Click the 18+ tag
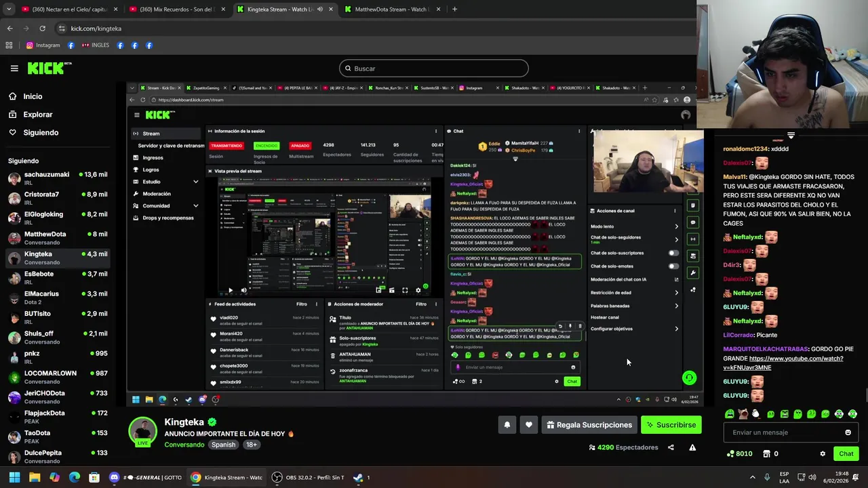This screenshot has height=488, width=868. pyautogui.click(x=252, y=445)
